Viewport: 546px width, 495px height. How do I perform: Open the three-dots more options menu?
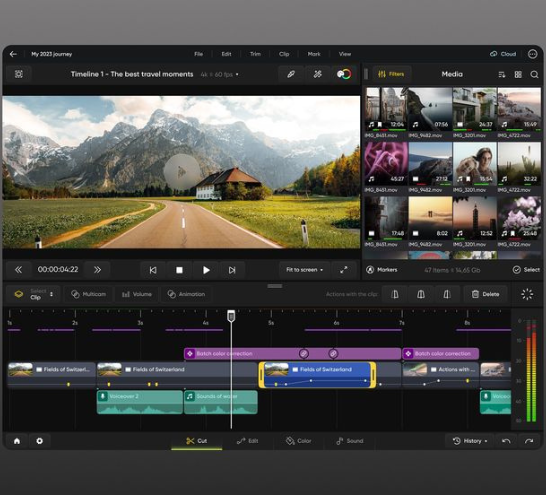(x=532, y=54)
